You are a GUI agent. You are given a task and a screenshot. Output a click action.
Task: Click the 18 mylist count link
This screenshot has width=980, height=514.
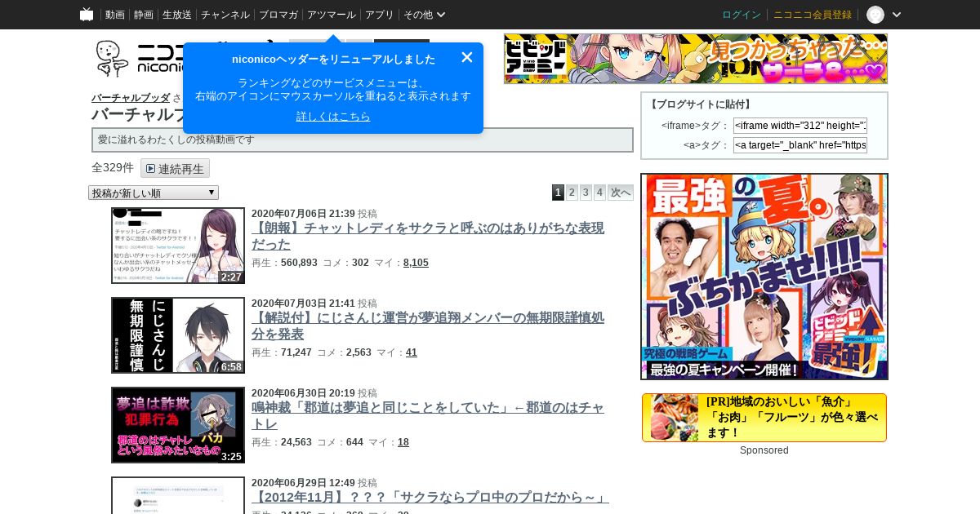pos(403,442)
